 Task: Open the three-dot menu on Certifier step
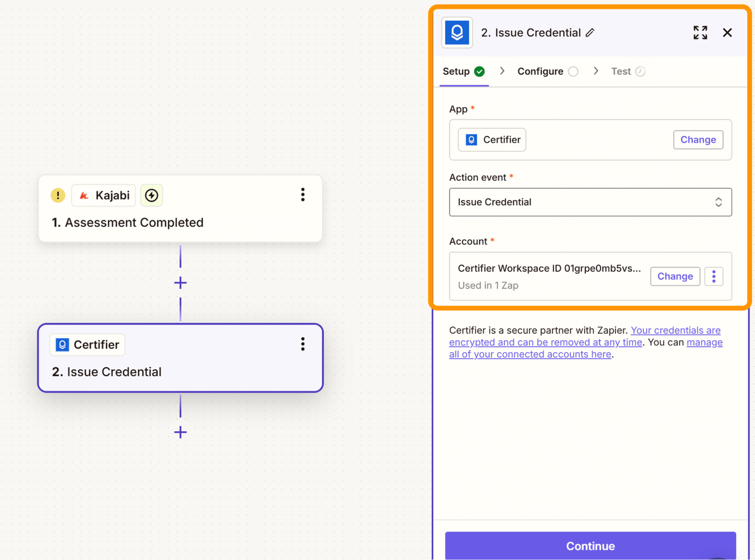click(303, 344)
